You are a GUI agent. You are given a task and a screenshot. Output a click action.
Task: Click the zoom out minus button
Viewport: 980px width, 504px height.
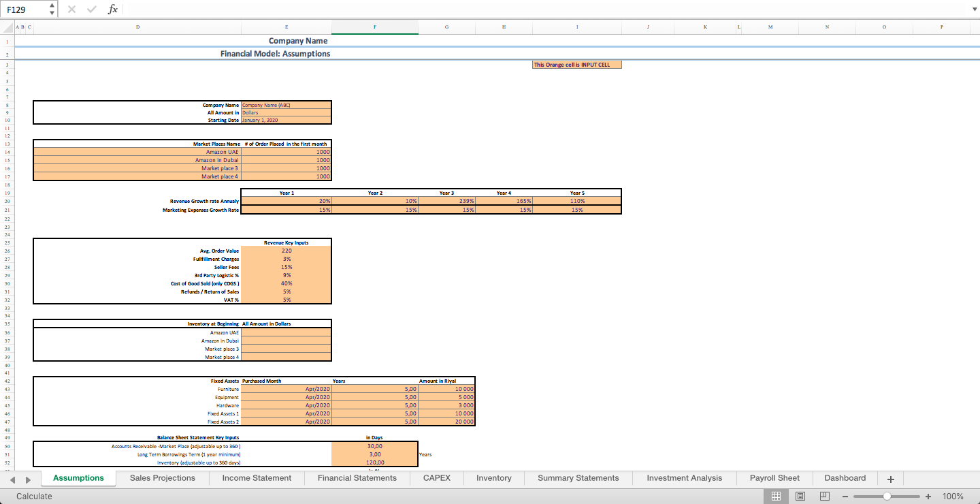click(x=845, y=497)
